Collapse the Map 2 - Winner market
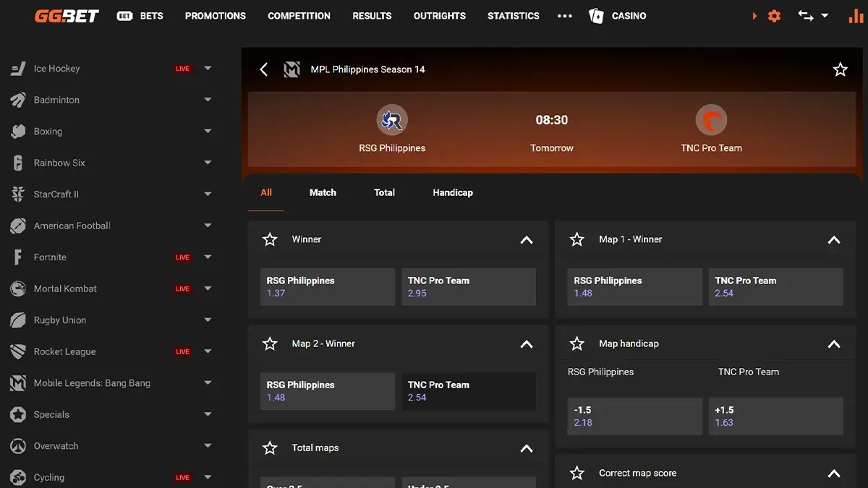 [527, 344]
